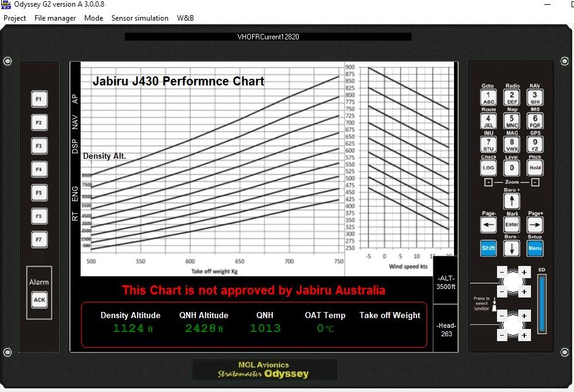Tap the Pitch Hold key

[535, 168]
